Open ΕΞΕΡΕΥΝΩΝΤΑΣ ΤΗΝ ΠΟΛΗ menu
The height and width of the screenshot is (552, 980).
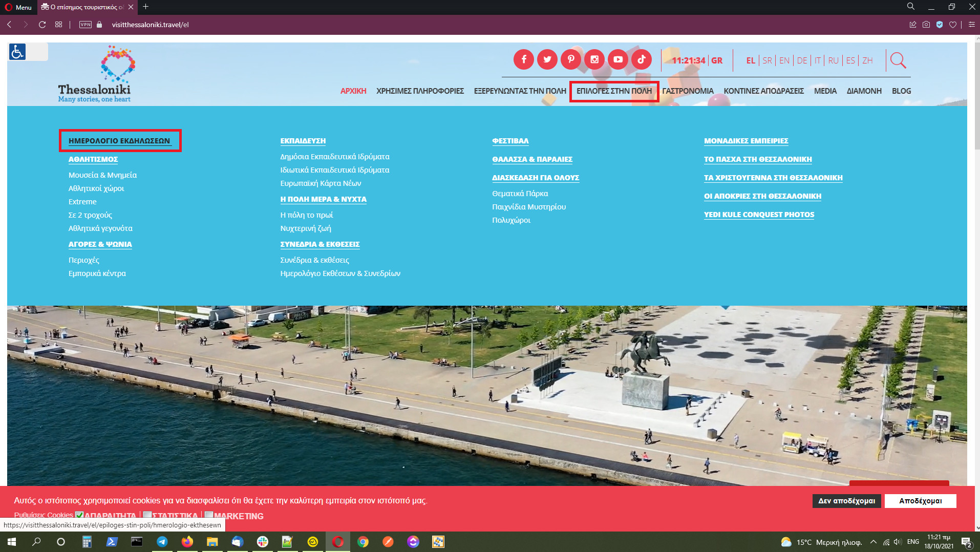pyautogui.click(x=520, y=91)
